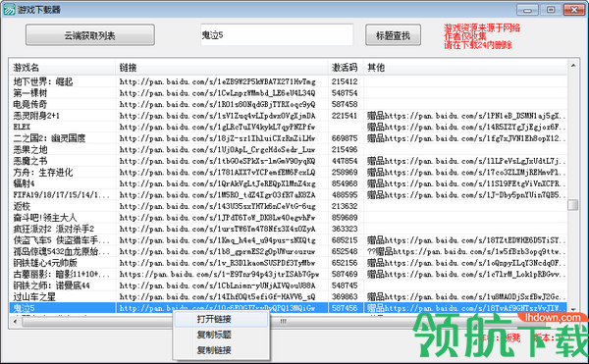The width and height of the screenshot is (589, 364).
Task: Click activation code 221541
Action: (x=345, y=116)
